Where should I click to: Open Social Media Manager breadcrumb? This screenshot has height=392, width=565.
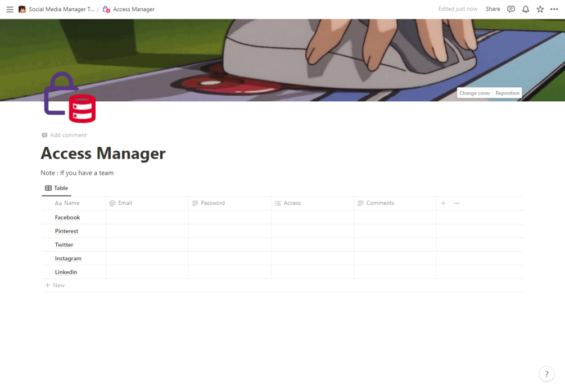[56, 10]
